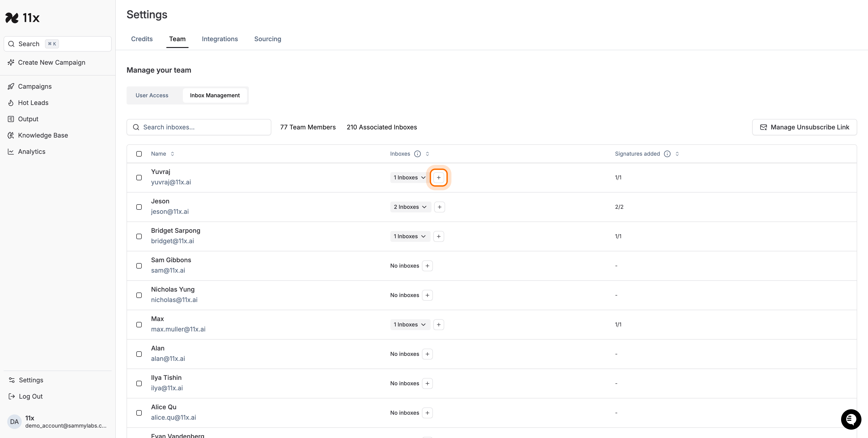Open Analytics from sidebar
The image size is (868, 438).
[x=31, y=151]
